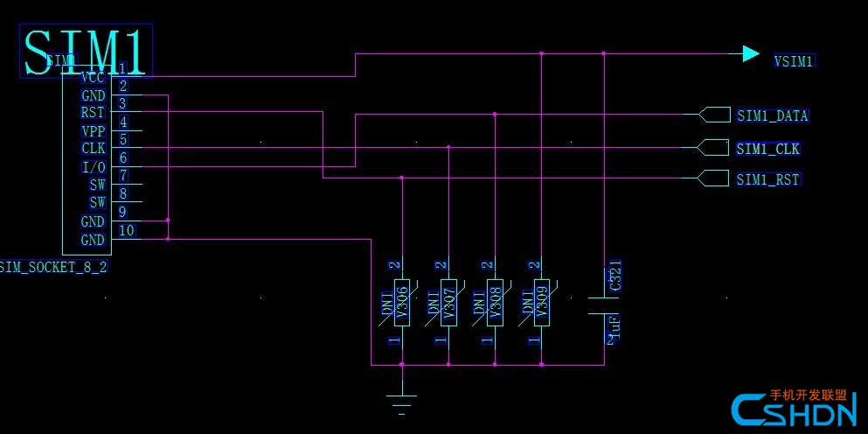This screenshot has width=868, height=434.
Task: Select the ground symbol at bottom
Action: point(402,403)
